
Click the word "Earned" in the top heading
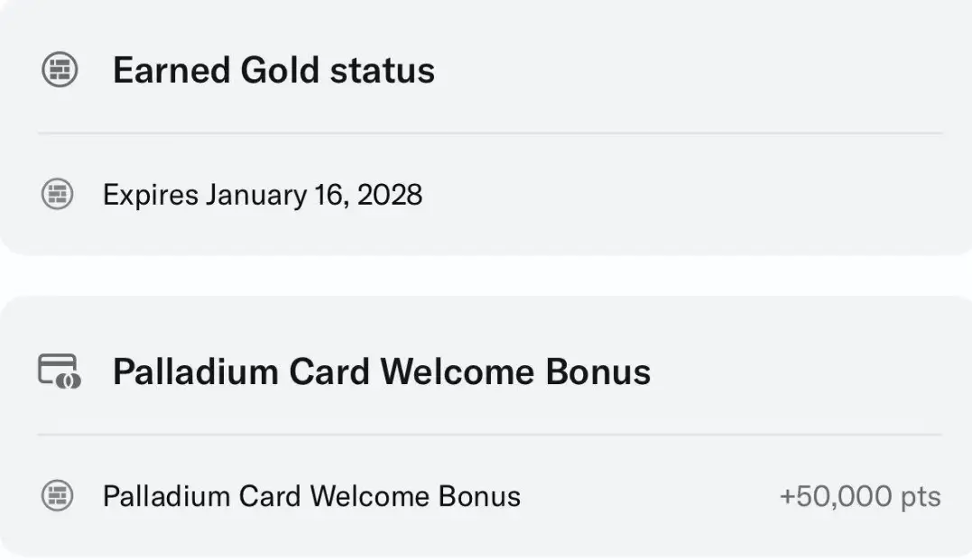click(x=171, y=70)
